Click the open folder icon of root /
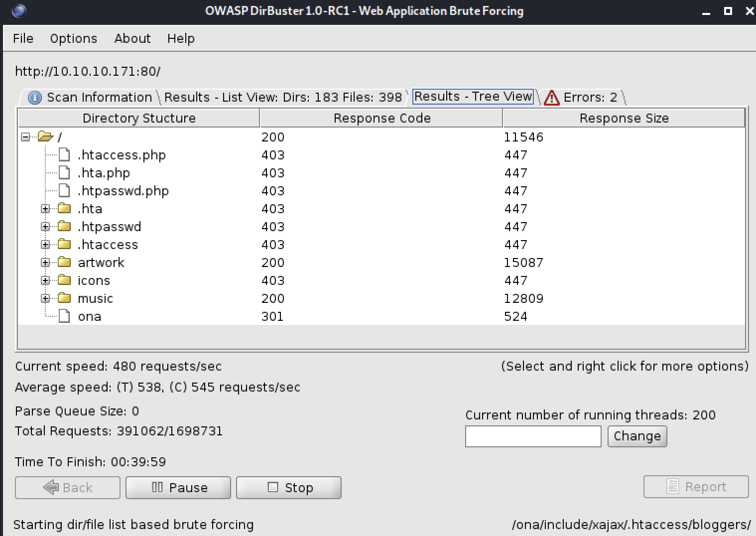This screenshot has height=536, width=756. coord(45,136)
